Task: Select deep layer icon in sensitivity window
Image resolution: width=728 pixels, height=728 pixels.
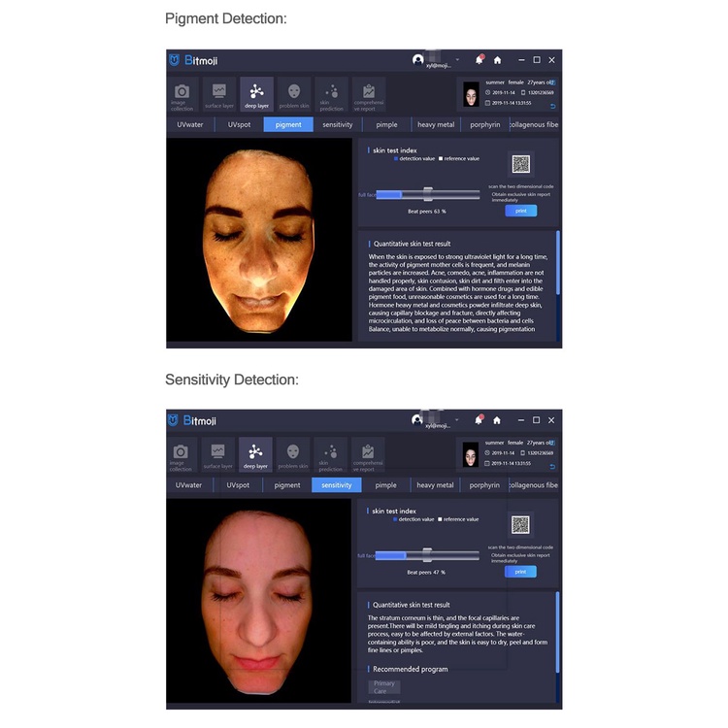Action: [x=255, y=456]
